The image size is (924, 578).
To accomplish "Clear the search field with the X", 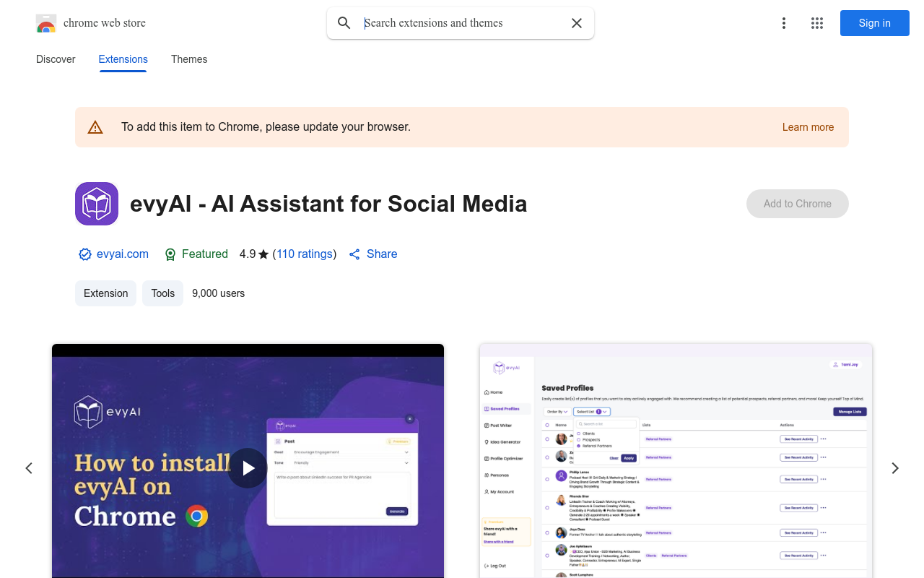I will coord(577,23).
